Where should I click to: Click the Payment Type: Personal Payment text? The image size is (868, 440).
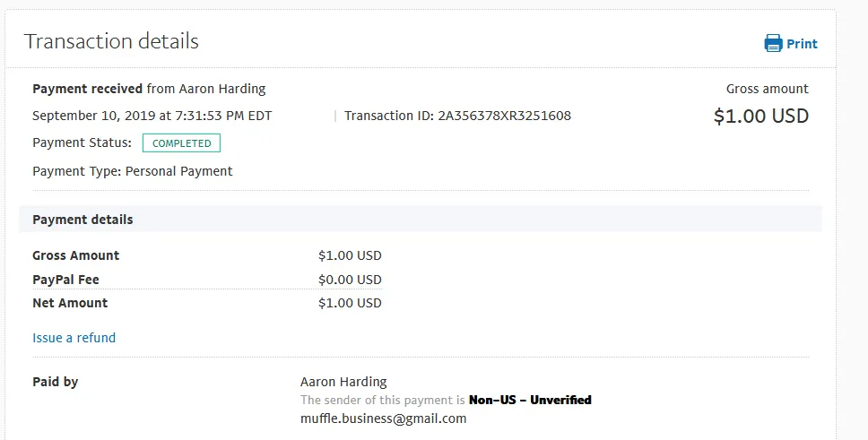tap(132, 171)
